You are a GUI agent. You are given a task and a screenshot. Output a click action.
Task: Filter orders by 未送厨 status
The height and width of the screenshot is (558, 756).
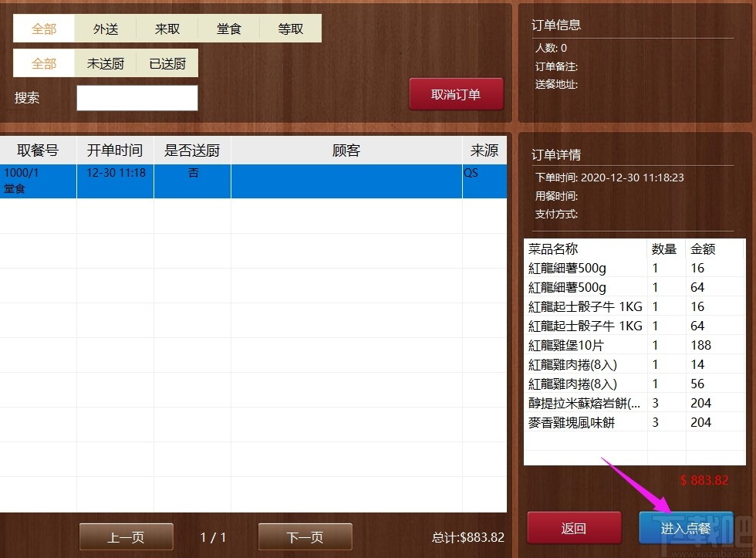point(106,63)
